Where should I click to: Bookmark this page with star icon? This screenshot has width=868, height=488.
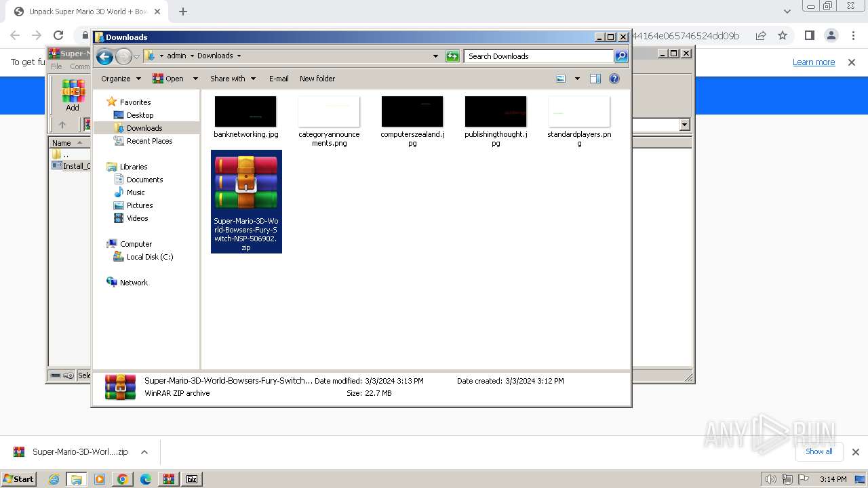(783, 35)
